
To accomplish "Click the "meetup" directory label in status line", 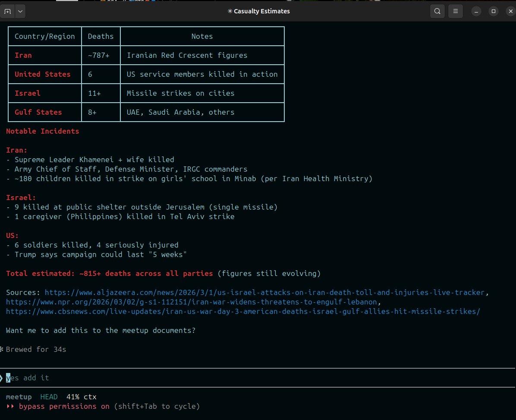I will pos(19,397).
